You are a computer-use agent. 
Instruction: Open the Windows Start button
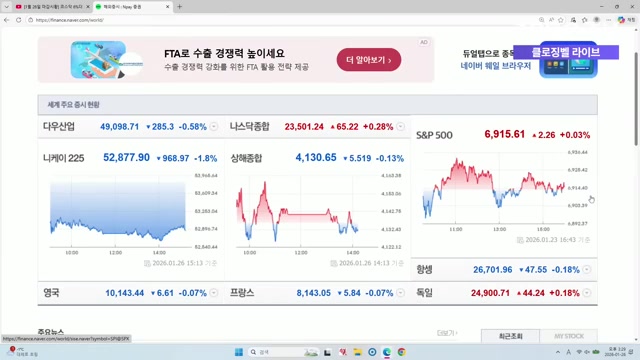click(239, 352)
